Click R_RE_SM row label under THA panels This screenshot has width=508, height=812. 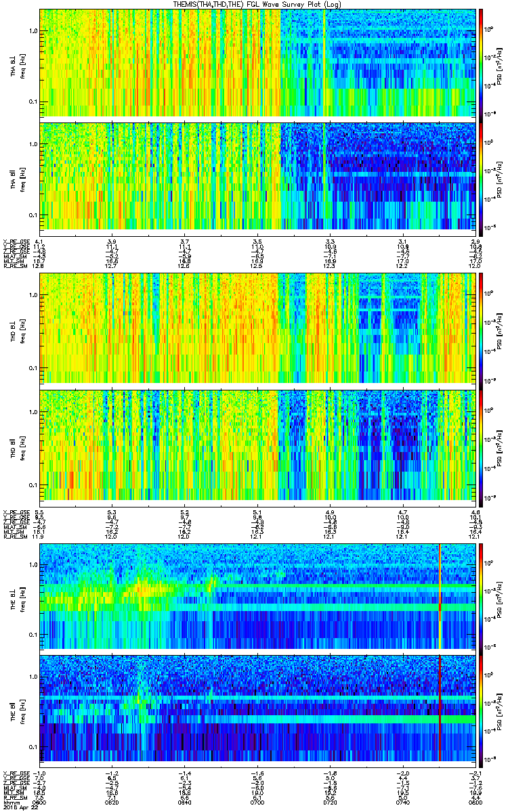(x=14, y=266)
